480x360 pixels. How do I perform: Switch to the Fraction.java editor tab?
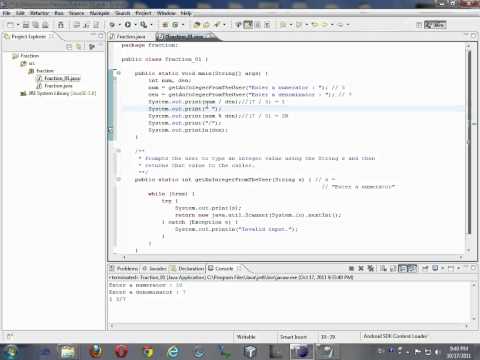click(x=131, y=36)
